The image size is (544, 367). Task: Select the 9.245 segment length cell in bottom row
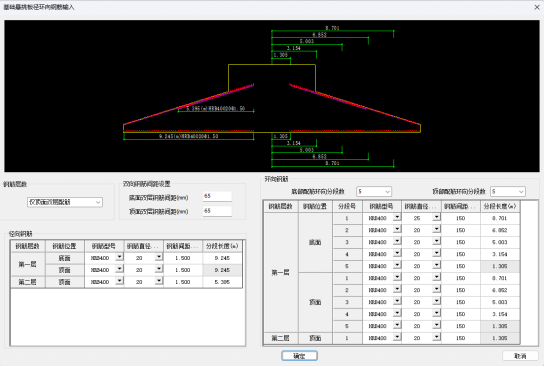click(x=222, y=258)
